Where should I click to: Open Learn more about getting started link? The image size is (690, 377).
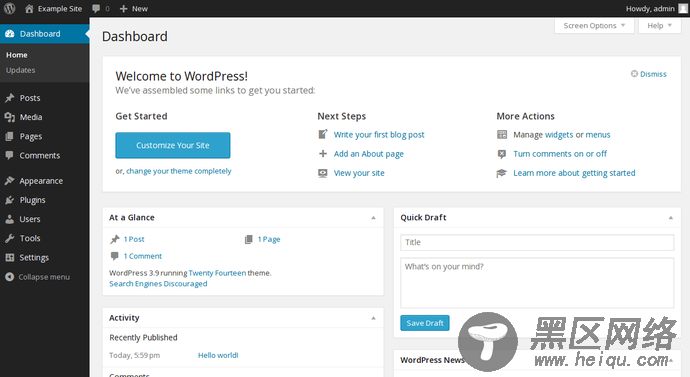click(574, 173)
